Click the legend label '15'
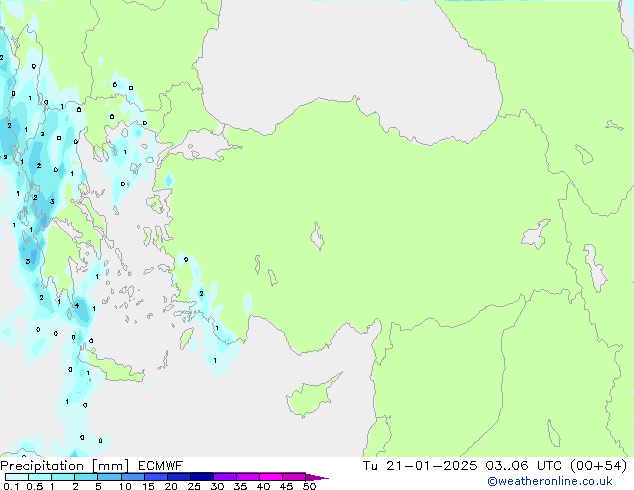The height and width of the screenshot is (490, 634). pos(148,486)
